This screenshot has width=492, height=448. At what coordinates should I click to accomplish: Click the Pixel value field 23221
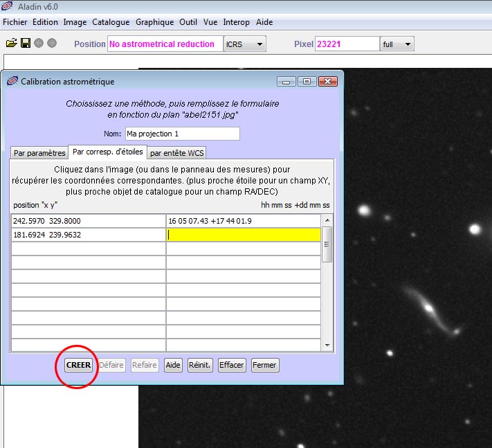[347, 44]
